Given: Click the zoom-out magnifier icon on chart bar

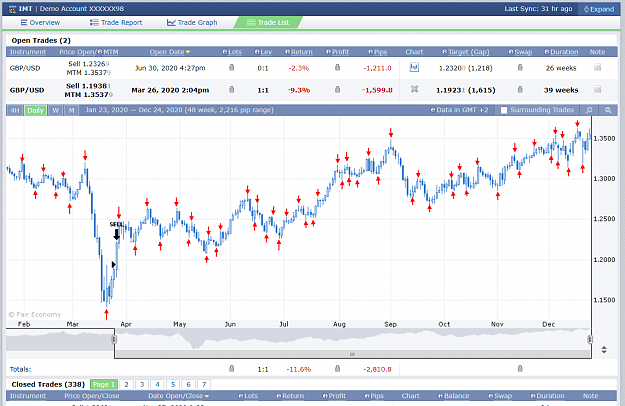Looking at the screenshot, I should 608,110.
